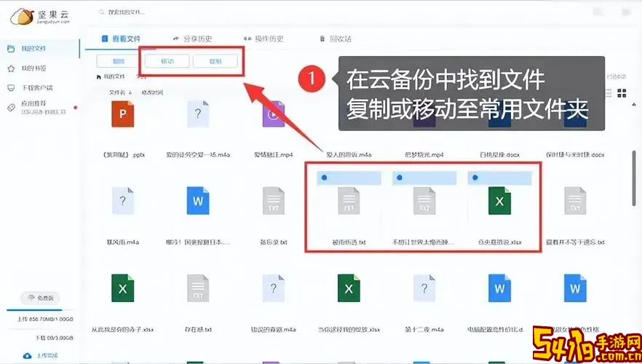Click the upload quota progress bar
642x364 pixels.
point(40,310)
